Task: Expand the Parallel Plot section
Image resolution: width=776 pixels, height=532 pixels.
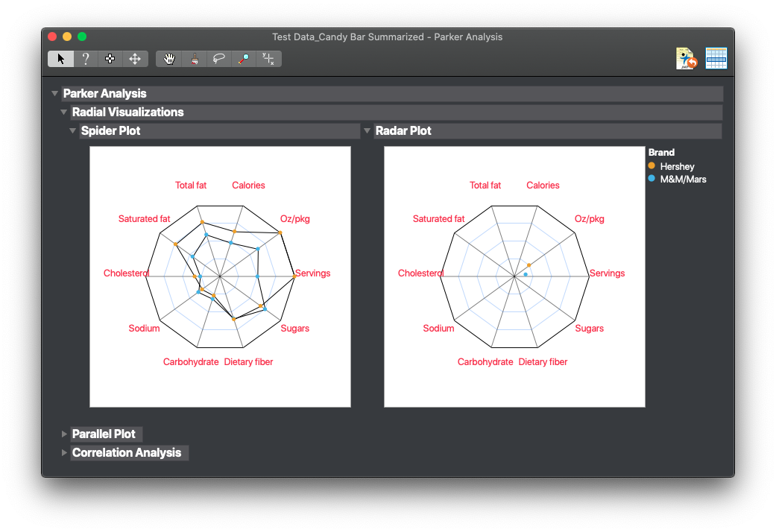Action: [x=64, y=434]
